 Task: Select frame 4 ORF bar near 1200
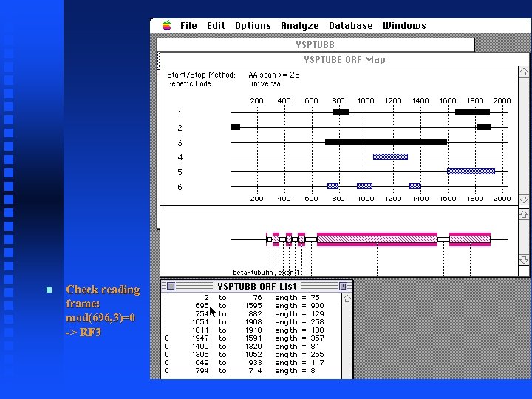[x=391, y=157]
